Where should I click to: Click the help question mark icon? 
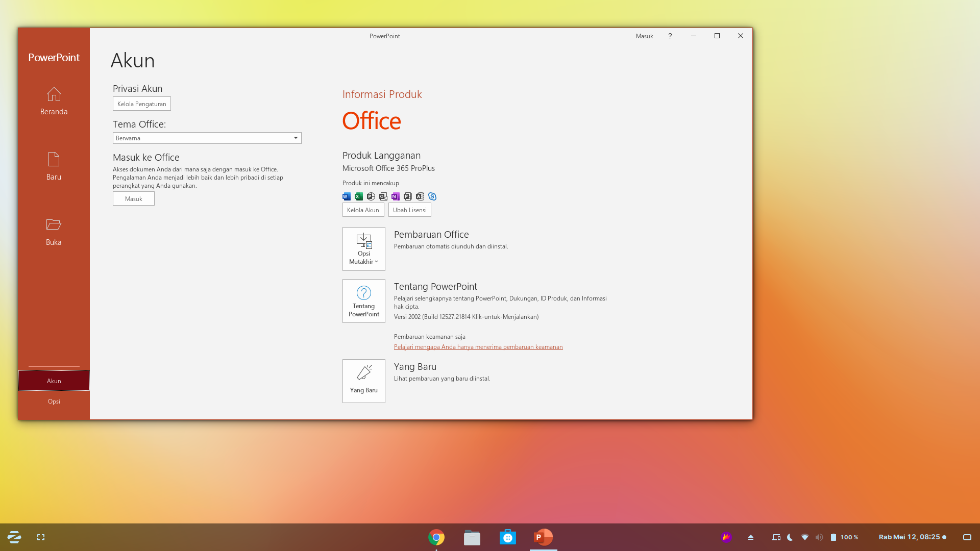670,36
